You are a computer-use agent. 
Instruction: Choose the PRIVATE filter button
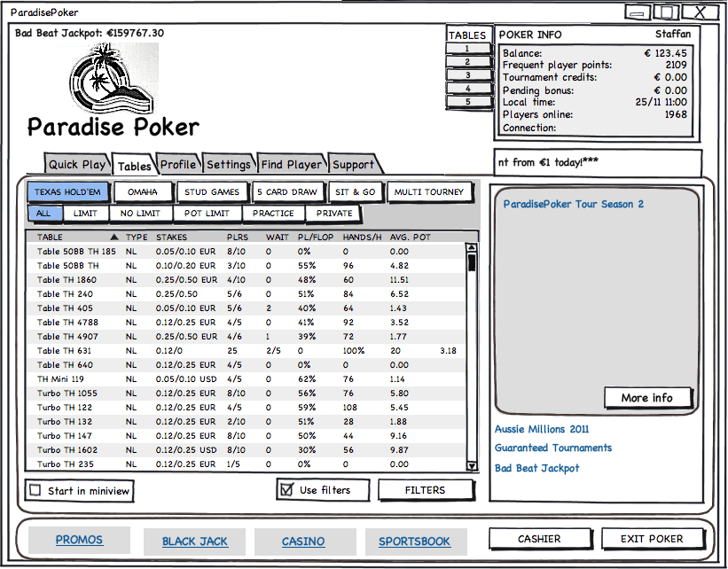click(333, 213)
